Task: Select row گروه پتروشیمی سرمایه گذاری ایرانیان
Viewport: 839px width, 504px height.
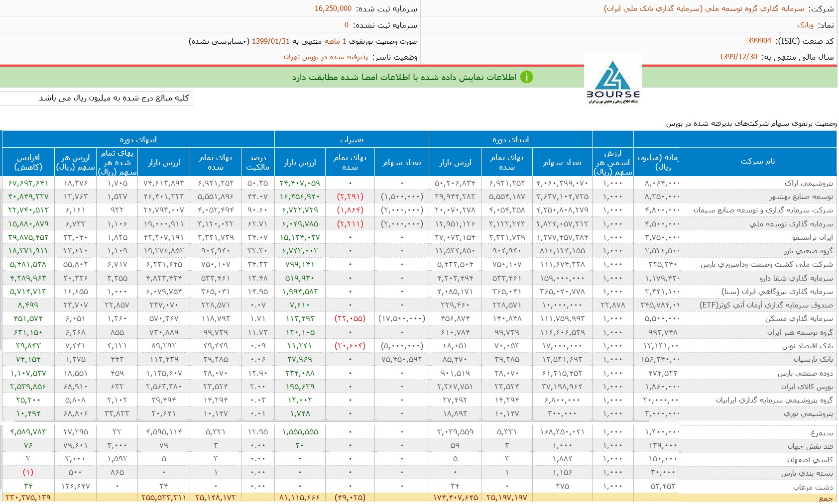Action: (774, 400)
